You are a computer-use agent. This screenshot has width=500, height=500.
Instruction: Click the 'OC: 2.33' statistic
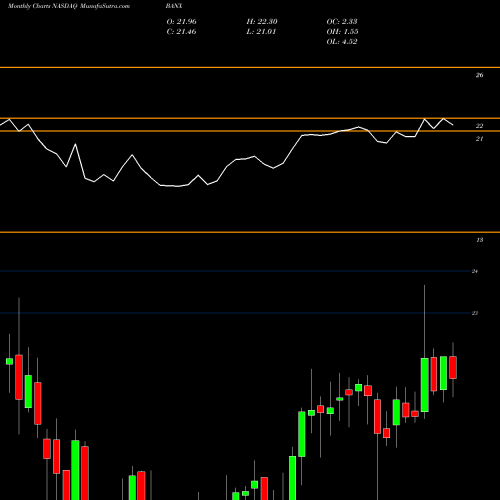pyautogui.click(x=342, y=21)
